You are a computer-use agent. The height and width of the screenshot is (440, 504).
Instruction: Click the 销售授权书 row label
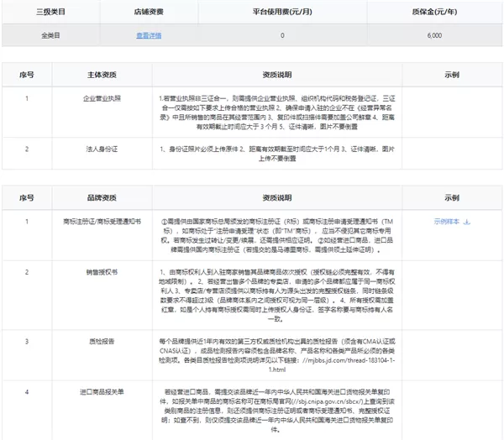click(102, 272)
